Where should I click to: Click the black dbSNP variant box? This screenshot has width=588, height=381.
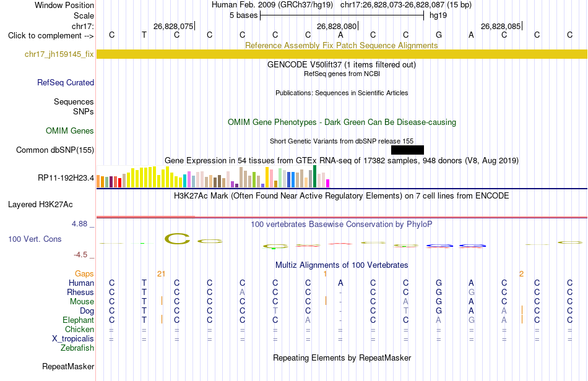[407, 150]
